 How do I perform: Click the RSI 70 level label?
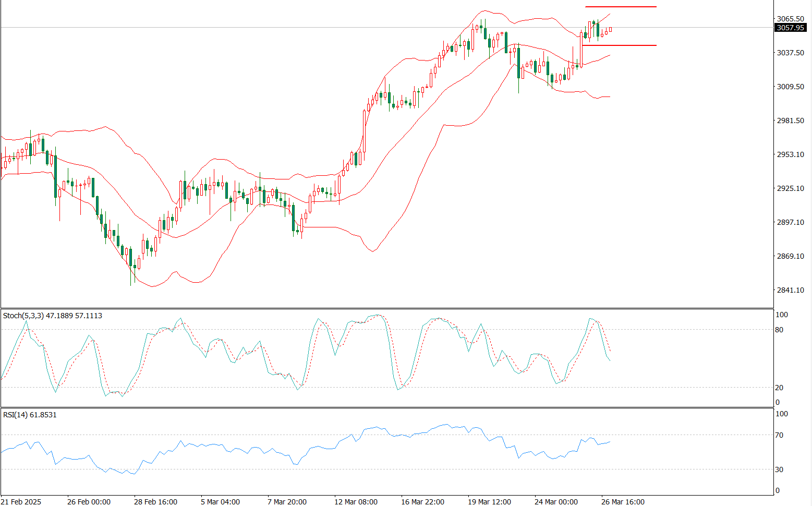coord(779,435)
